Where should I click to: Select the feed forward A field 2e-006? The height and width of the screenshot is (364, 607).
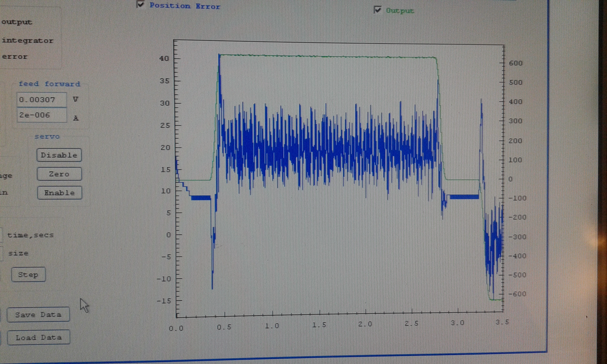pos(41,115)
